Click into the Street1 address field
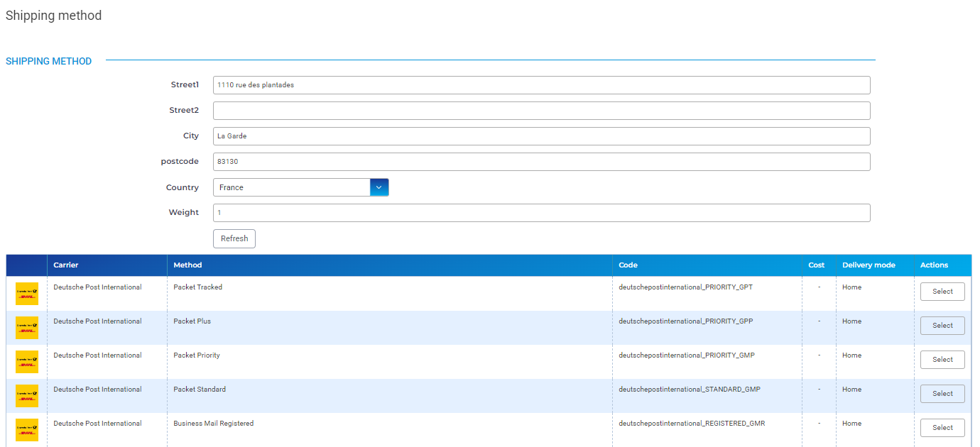The height and width of the screenshot is (447, 980). (541, 85)
